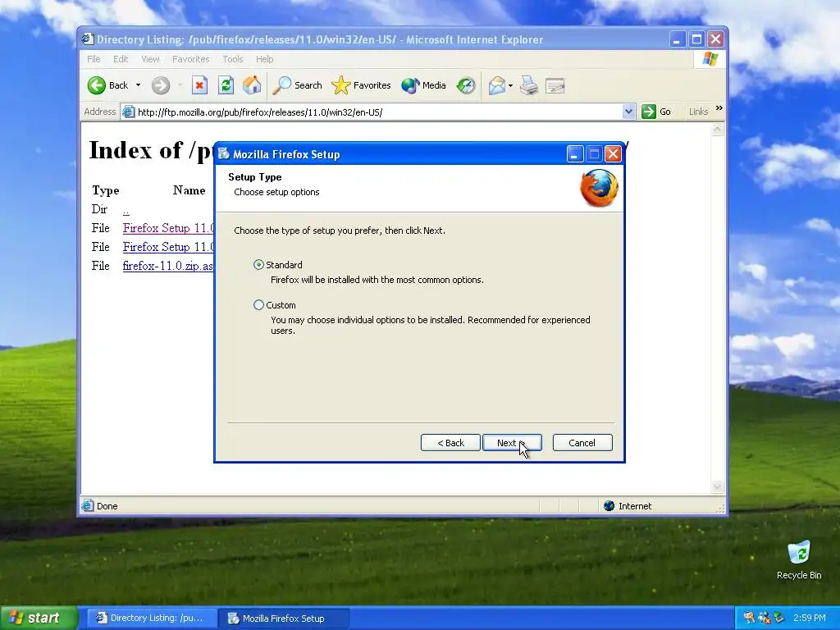
Task: Click the Print icon in IE toolbar
Action: tap(529, 85)
